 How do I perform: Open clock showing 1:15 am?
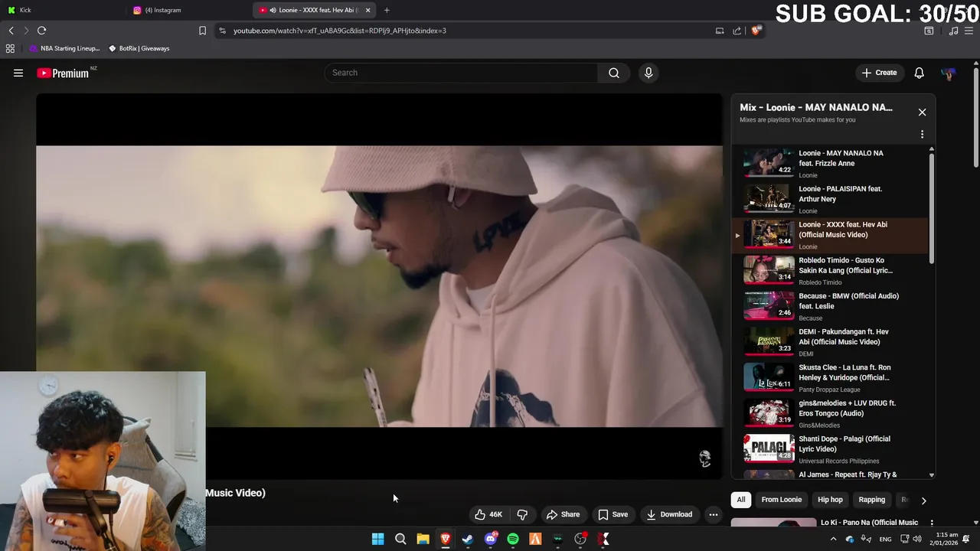point(946,540)
